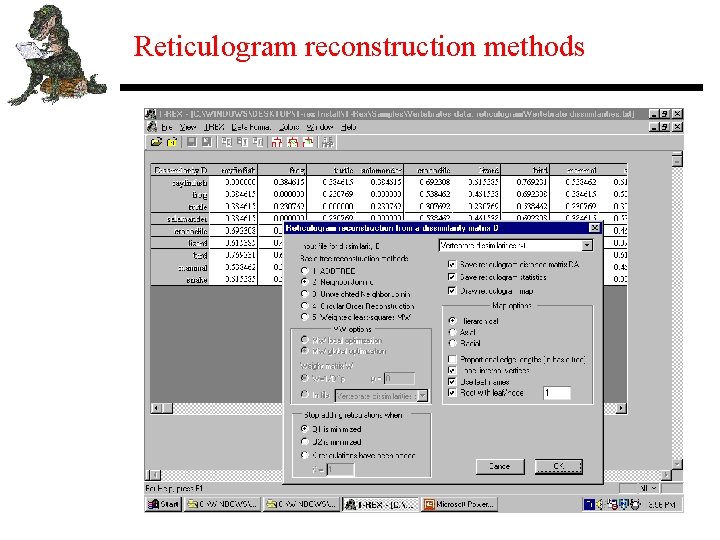
Task: Click the blue system tray icon left of the clock
Action: click(x=589, y=504)
